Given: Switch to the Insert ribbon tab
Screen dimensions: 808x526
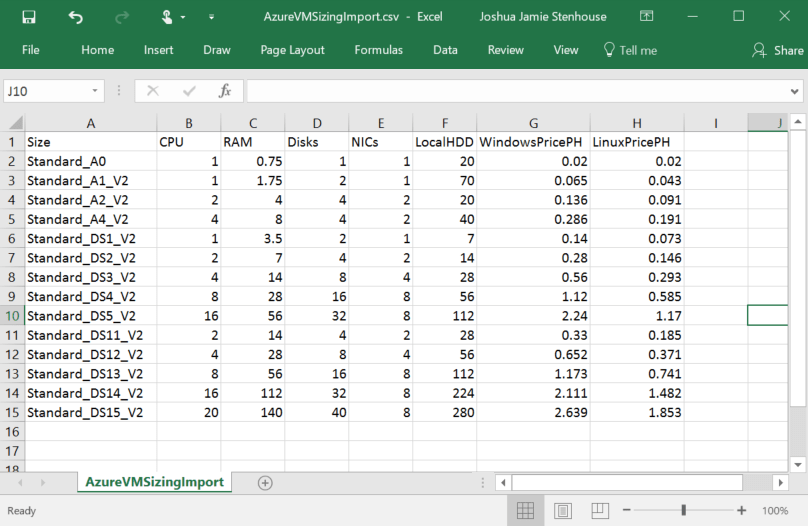Looking at the screenshot, I should pyautogui.click(x=158, y=50).
